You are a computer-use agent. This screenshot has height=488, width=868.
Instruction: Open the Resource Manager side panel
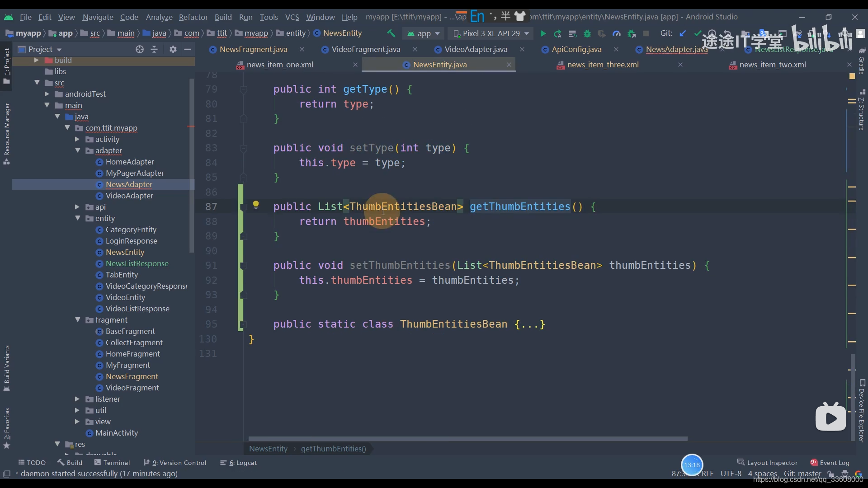7,134
